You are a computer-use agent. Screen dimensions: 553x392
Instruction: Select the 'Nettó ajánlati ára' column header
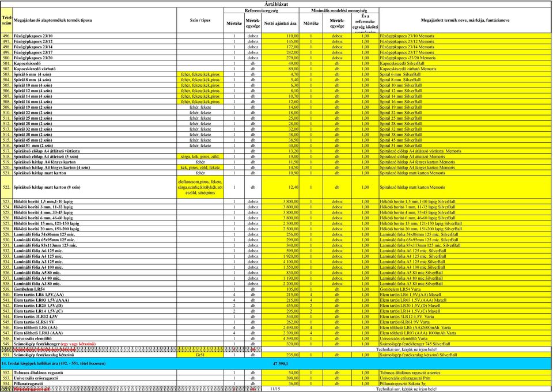click(x=281, y=23)
